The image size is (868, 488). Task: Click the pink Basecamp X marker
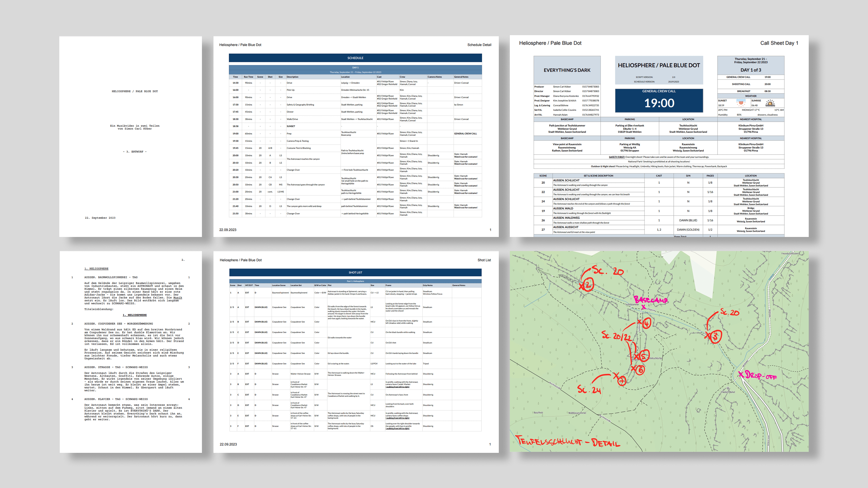pos(643,307)
